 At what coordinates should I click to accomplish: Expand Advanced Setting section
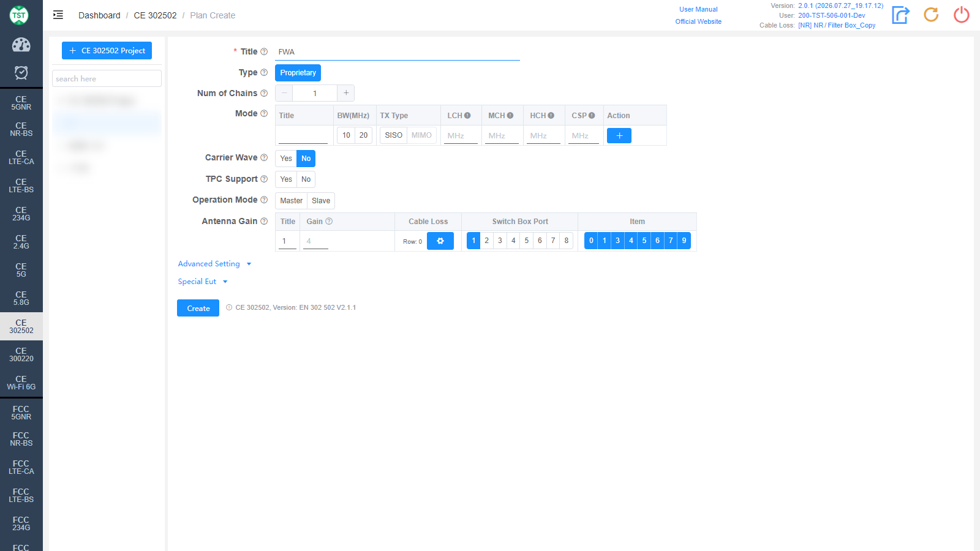[215, 264]
